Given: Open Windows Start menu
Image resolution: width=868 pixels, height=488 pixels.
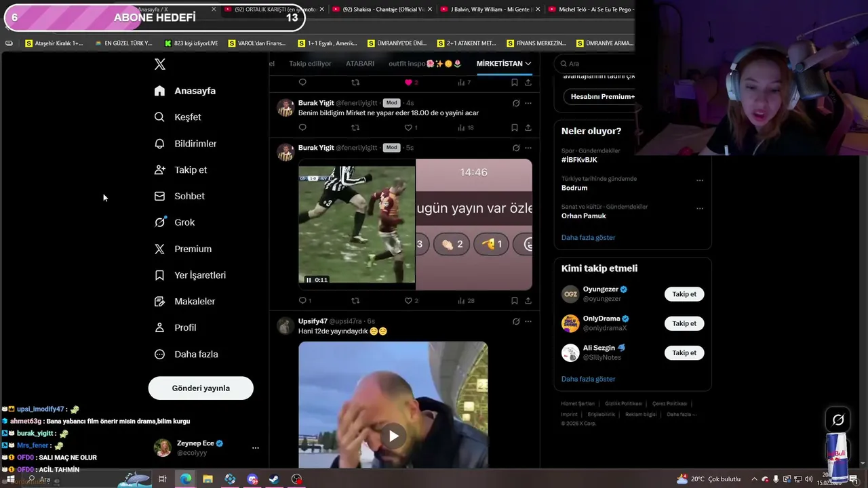Looking at the screenshot, I should coord(10,479).
